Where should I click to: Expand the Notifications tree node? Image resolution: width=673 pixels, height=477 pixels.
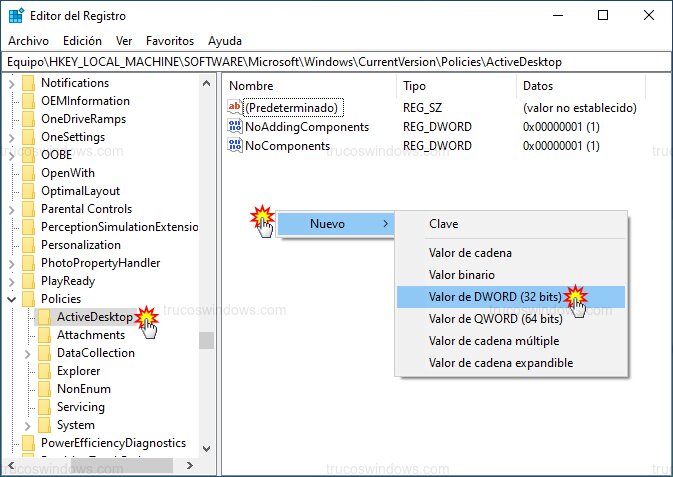click(12, 83)
